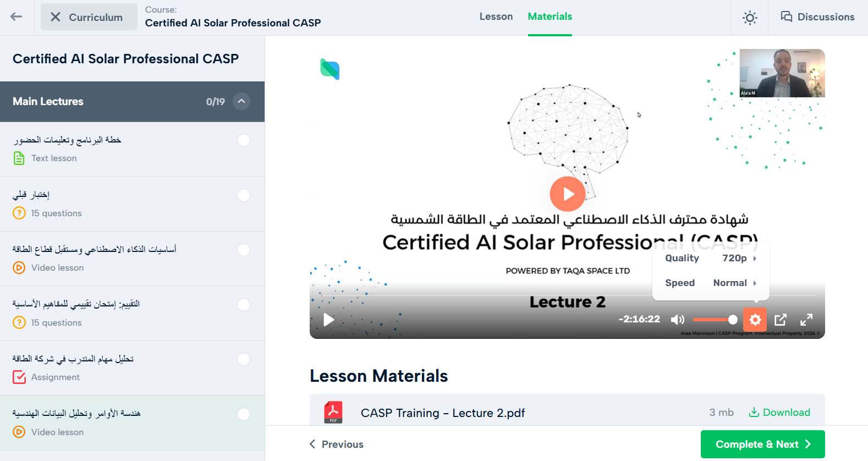Toggle light/dark theme sun icon
The width and height of the screenshot is (868, 461).
[750, 18]
